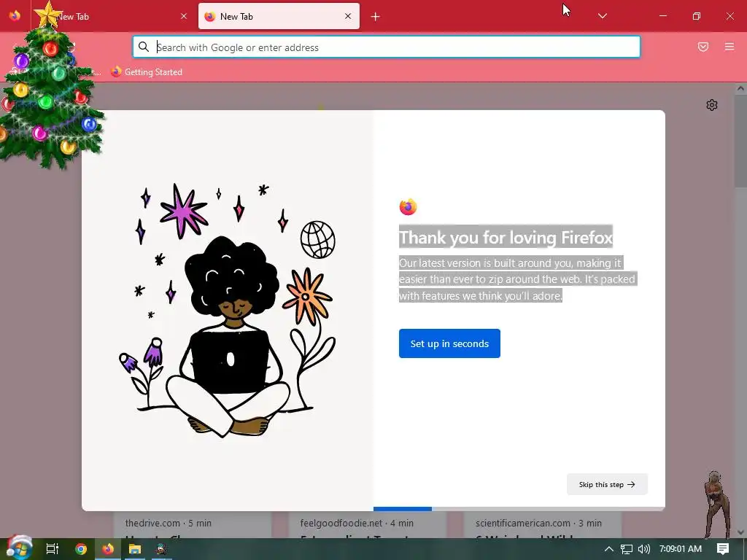Viewport: 747px width, 560px height.
Task: Open the feelgoodfoodie.net story card
Action: click(368, 525)
